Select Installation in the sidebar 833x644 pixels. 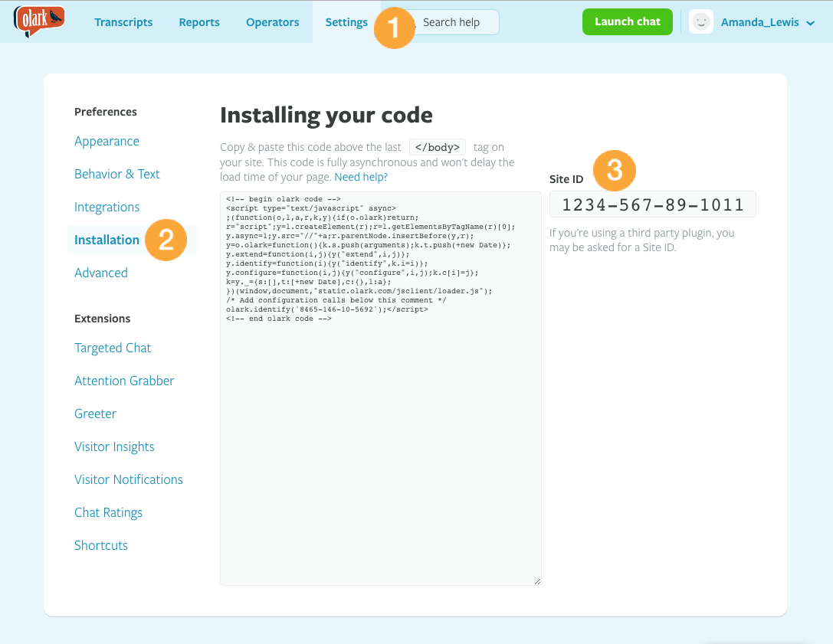click(x=107, y=240)
